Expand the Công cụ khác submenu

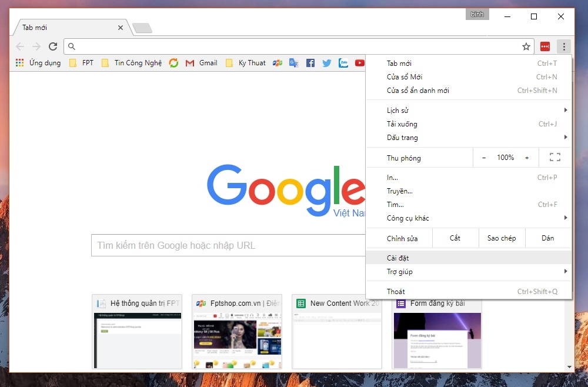click(x=469, y=218)
